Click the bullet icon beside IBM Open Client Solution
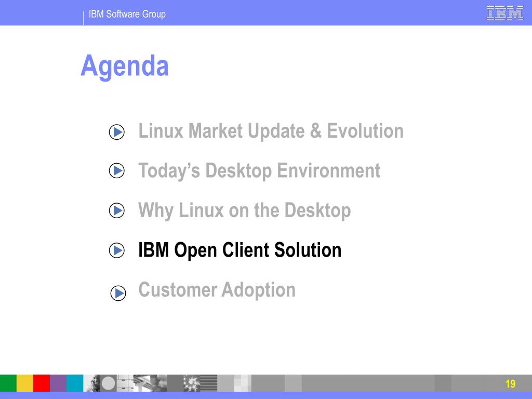The width and height of the screenshot is (532, 399). (x=117, y=250)
